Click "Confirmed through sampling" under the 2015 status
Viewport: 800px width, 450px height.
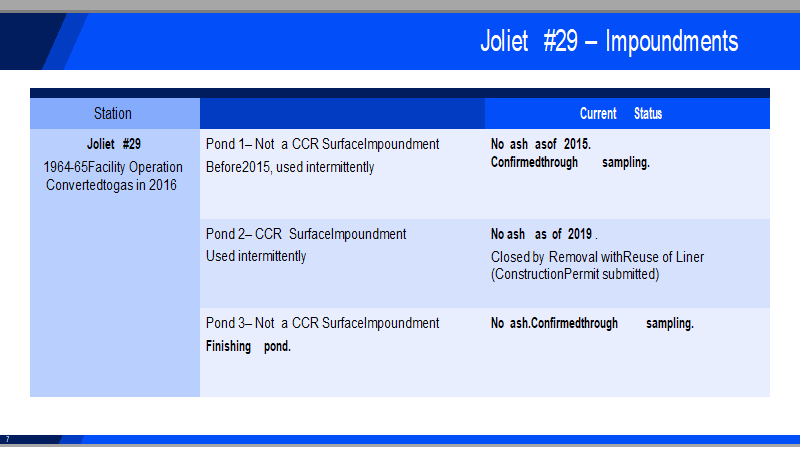(570, 162)
